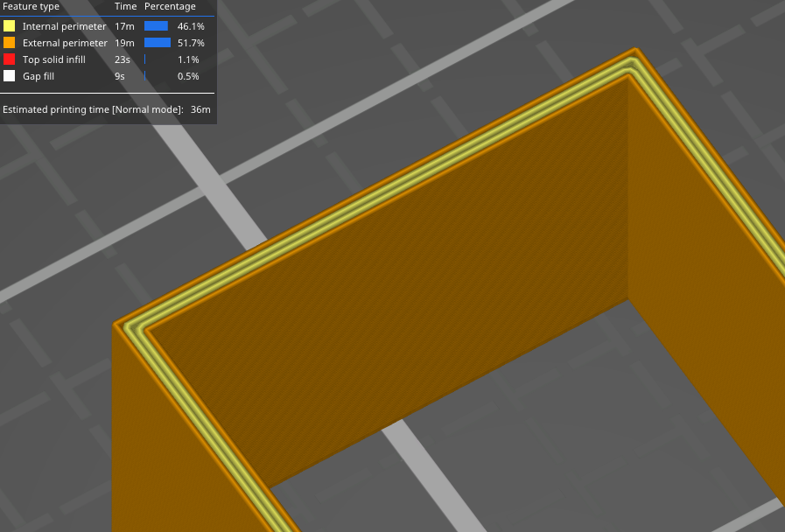Click the Estimated printing time label
Viewport: 785px width, 532px height.
(x=93, y=109)
